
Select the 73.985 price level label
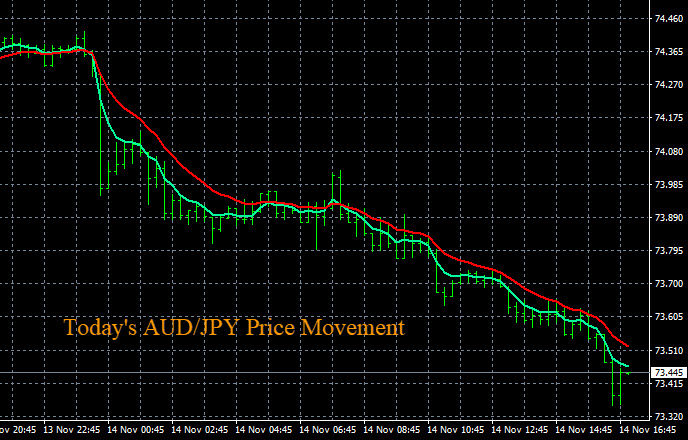coord(667,185)
